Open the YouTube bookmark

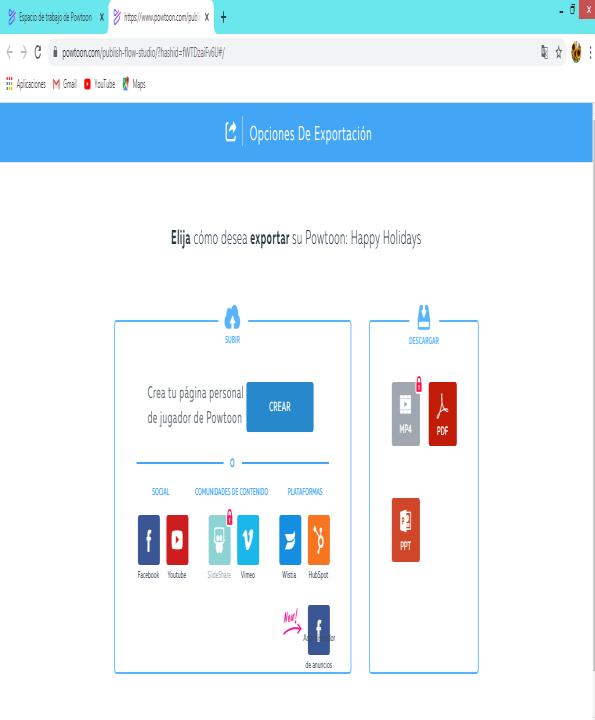point(100,84)
